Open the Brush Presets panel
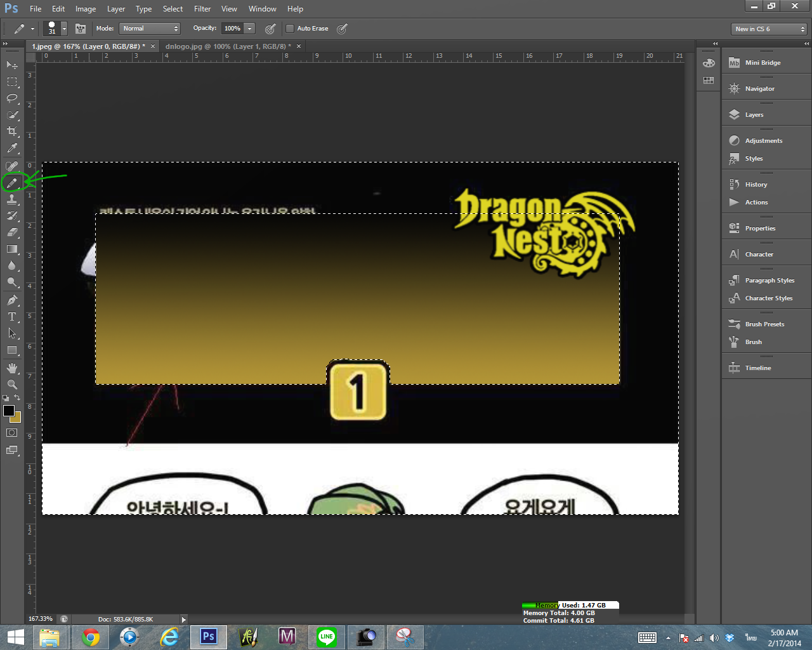 coord(766,324)
